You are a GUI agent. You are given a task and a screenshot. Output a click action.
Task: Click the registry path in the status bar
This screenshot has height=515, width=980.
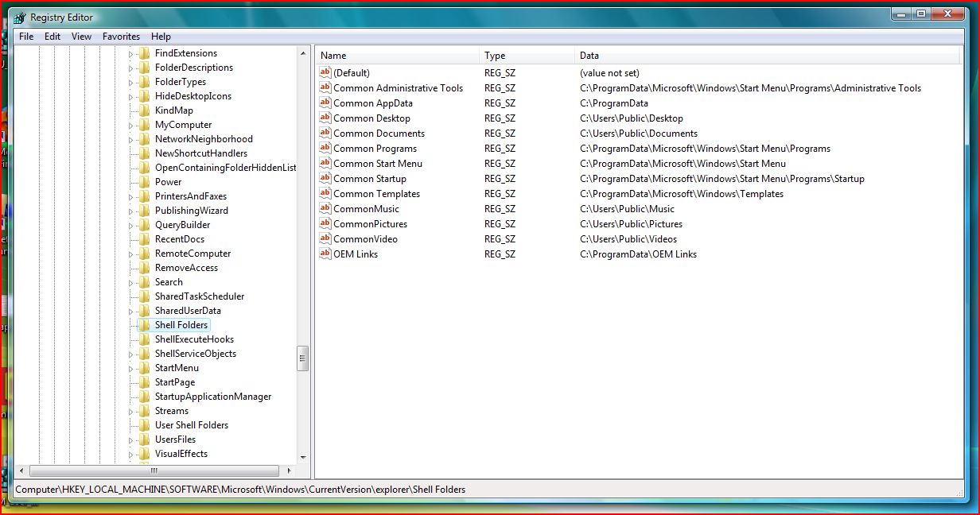(x=240, y=490)
